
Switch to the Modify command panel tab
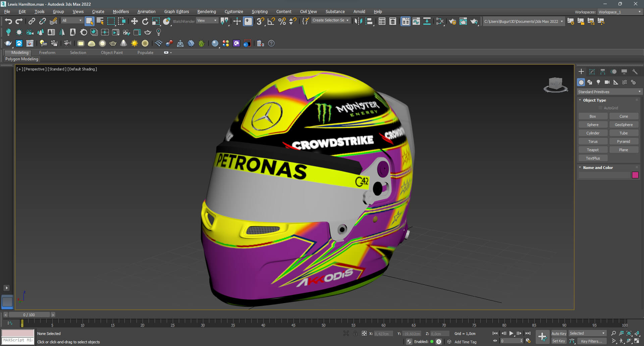[x=592, y=72]
